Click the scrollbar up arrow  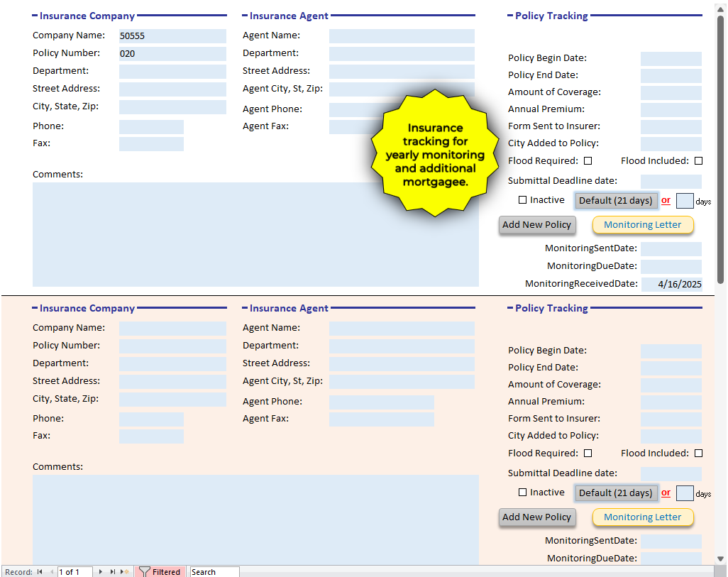coord(721,9)
